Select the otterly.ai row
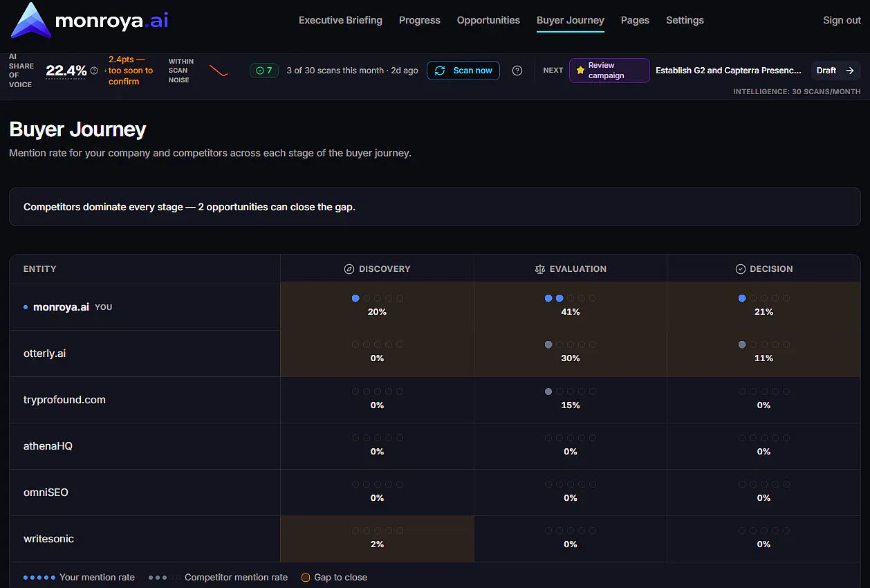Image resolution: width=870 pixels, height=588 pixels. pyautogui.click(x=435, y=353)
